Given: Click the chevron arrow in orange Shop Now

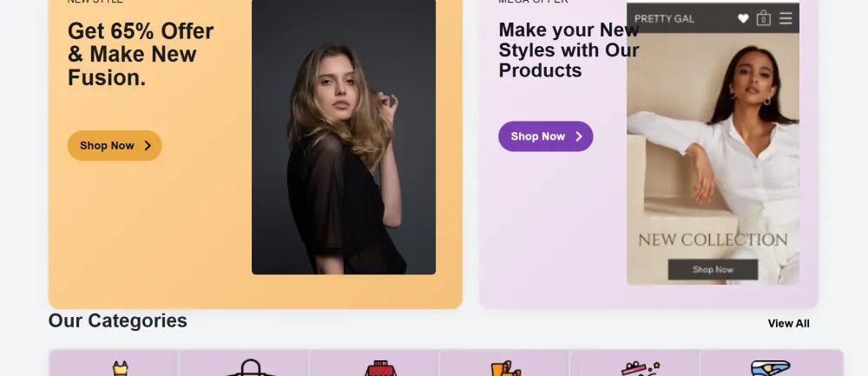Looking at the screenshot, I should 148,146.
